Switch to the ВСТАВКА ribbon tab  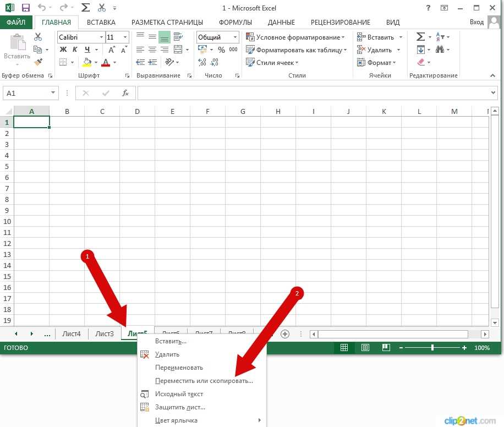tap(101, 22)
